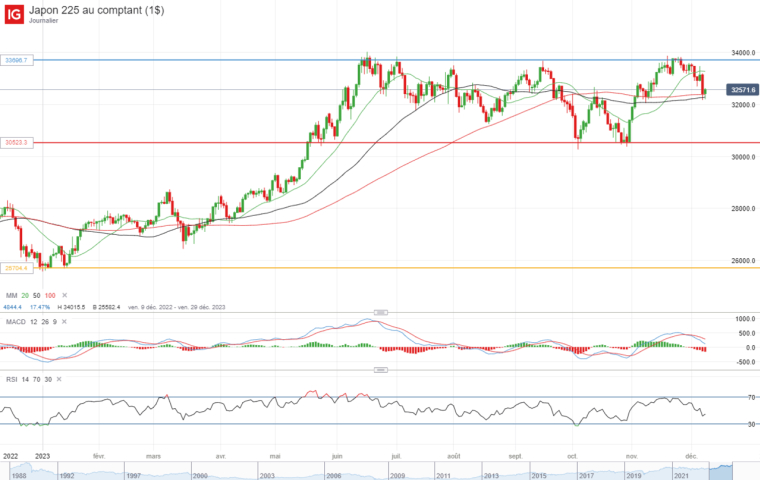This screenshot has width=760, height=480.
Task: Grab the resize handle between MACD and RSI panels
Action: click(x=380, y=370)
